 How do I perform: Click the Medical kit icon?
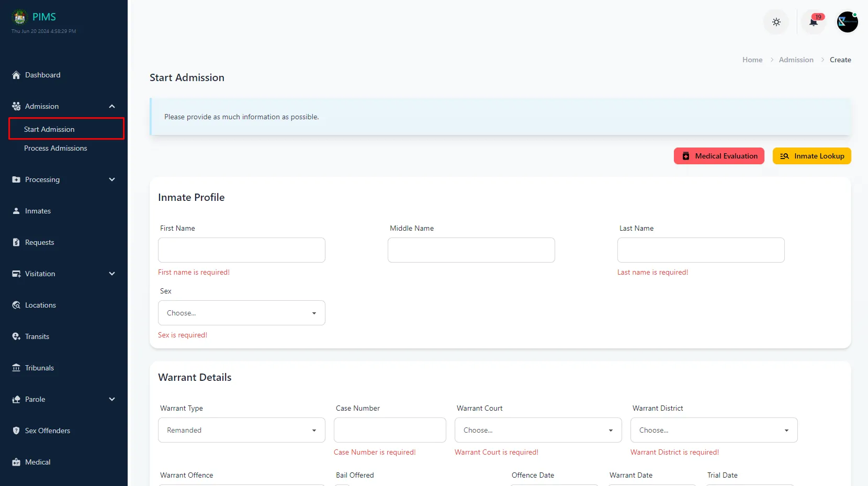[x=16, y=462]
